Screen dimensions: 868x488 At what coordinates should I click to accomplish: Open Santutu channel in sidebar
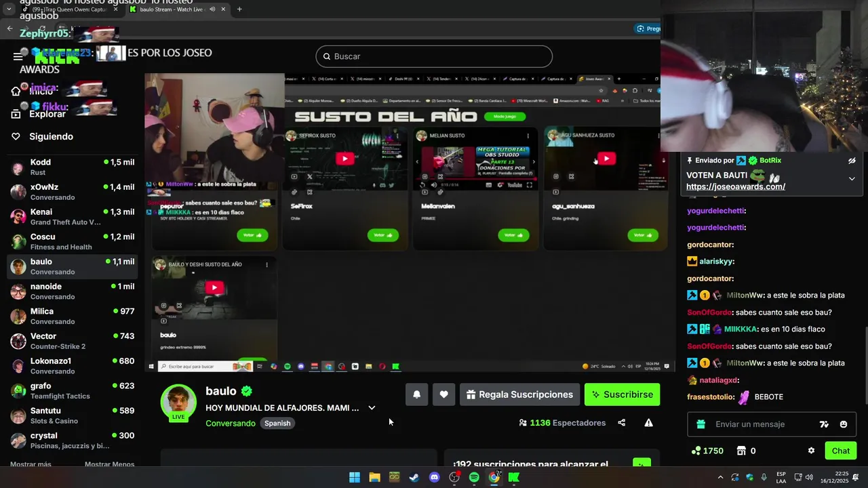73,415
